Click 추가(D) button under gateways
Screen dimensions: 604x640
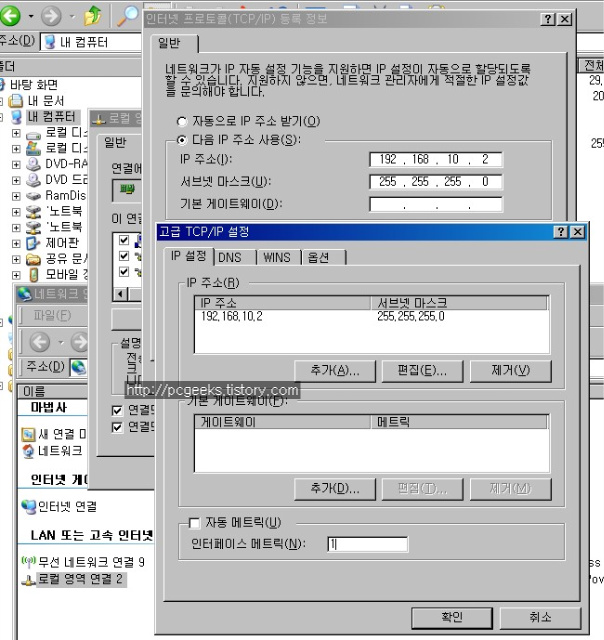point(335,489)
